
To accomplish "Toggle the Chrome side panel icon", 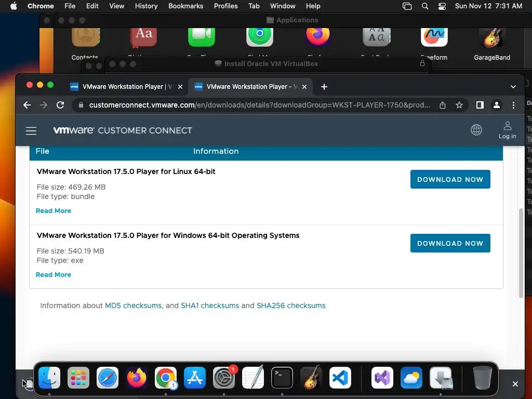I will pyautogui.click(x=480, y=105).
